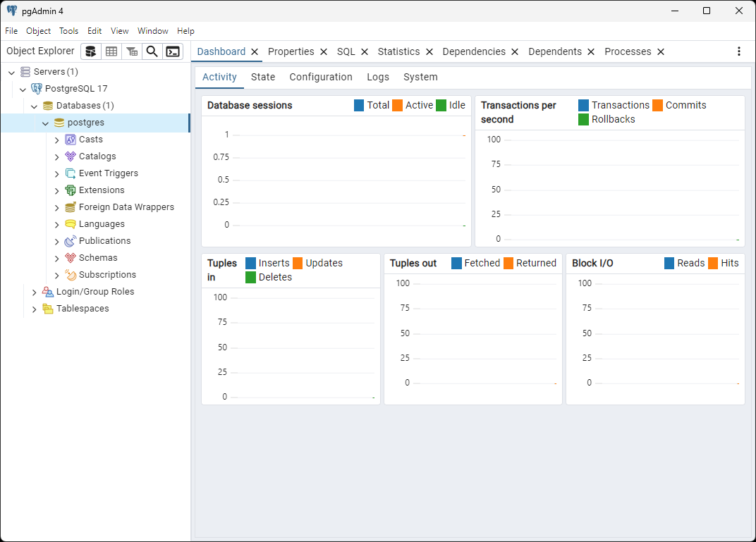
Task: Click the orange Returned legend swatch
Action: pos(508,264)
